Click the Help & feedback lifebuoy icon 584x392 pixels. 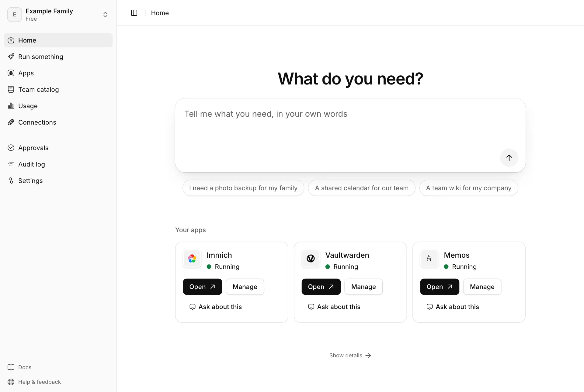[x=11, y=382]
